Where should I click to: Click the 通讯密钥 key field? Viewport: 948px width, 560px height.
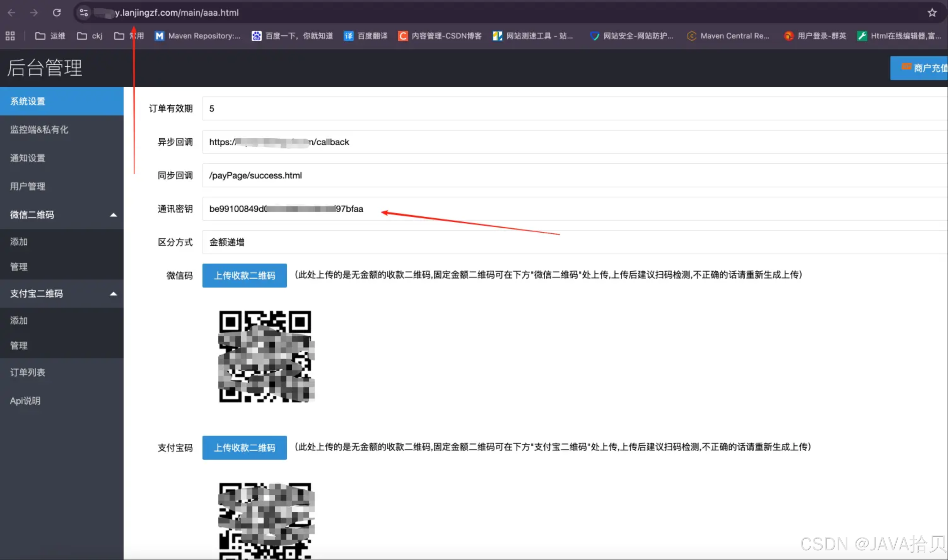point(575,209)
